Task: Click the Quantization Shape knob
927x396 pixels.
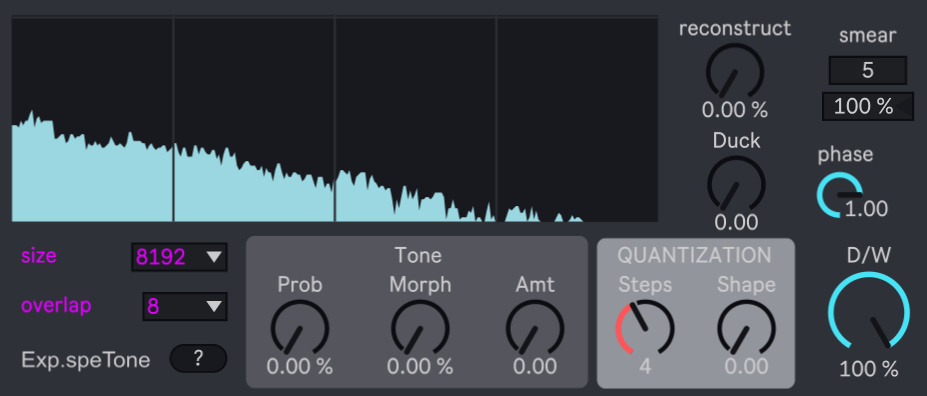Action: click(x=747, y=328)
